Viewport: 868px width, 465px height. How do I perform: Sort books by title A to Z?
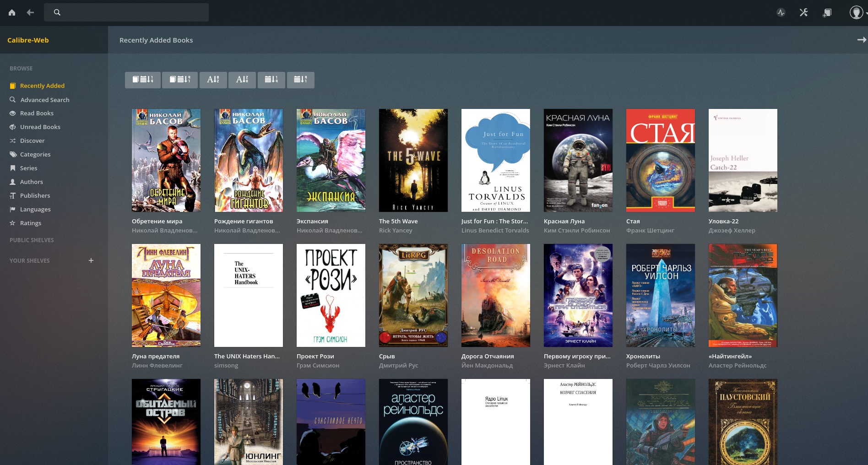point(213,80)
